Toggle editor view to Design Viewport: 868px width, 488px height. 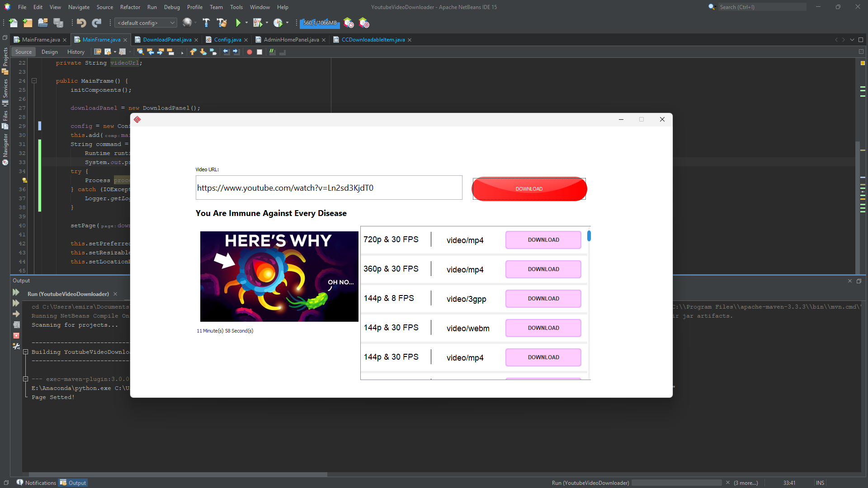[x=49, y=52]
